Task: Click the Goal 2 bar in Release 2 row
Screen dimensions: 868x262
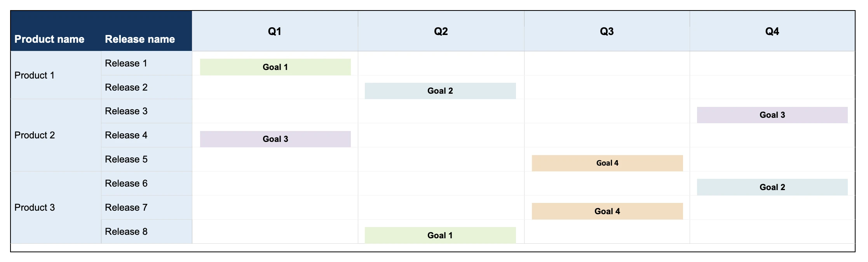Action: click(x=440, y=91)
